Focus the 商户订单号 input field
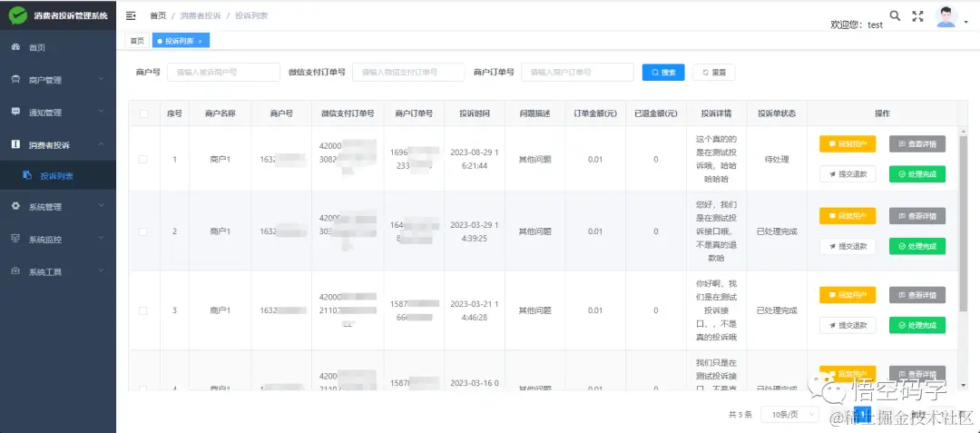Image resolution: width=980 pixels, height=433 pixels. [577, 73]
